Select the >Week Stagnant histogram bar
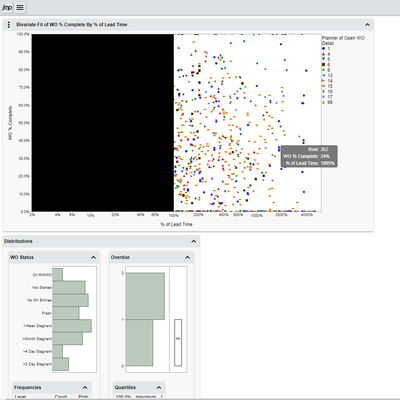The width and height of the screenshot is (400, 400). coord(72,326)
